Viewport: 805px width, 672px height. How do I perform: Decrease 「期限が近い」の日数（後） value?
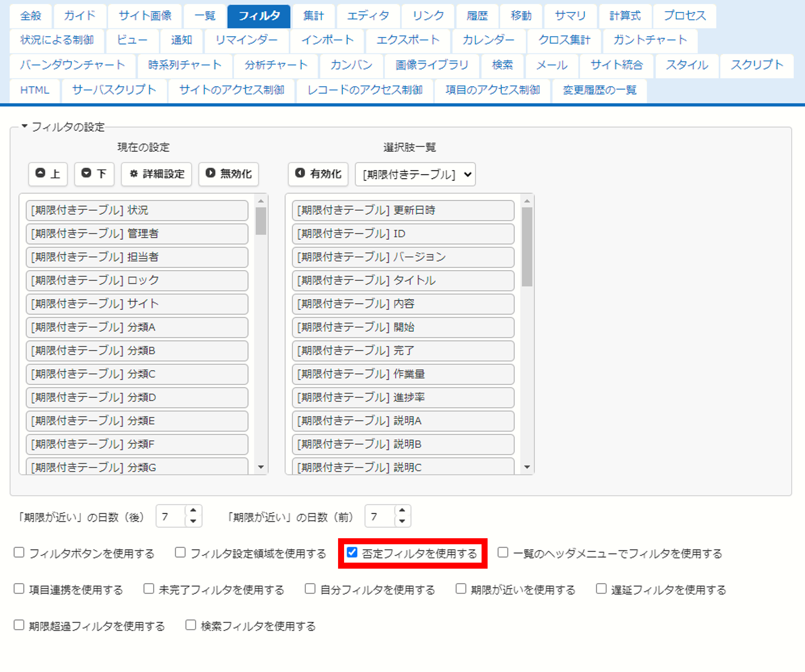click(193, 521)
